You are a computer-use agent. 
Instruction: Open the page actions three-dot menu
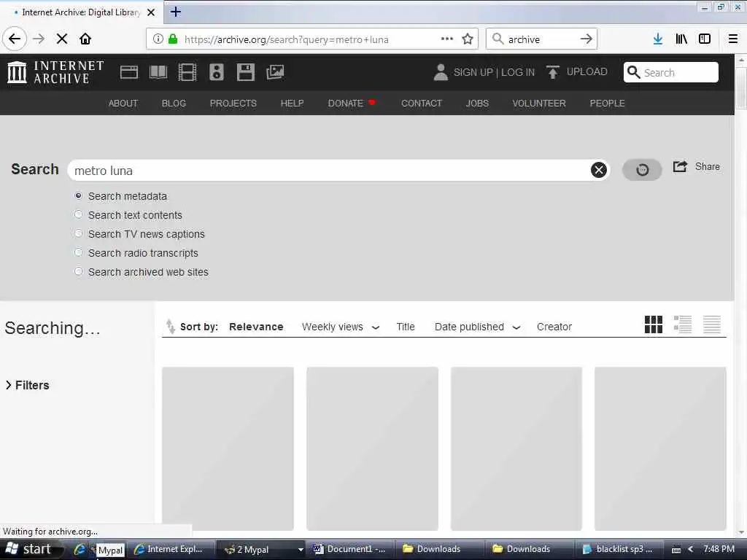[x=447, y=39]
